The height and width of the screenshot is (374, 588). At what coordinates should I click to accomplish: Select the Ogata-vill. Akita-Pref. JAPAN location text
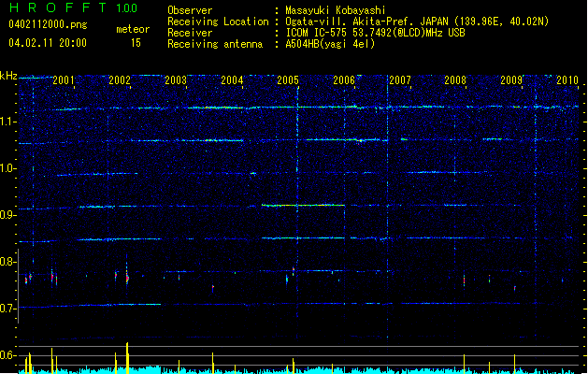[417, 22]
